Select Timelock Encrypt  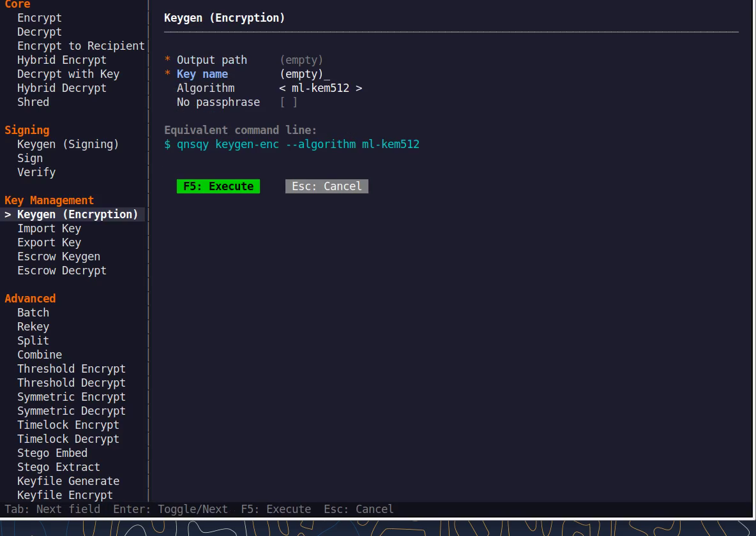click(68, 424)
